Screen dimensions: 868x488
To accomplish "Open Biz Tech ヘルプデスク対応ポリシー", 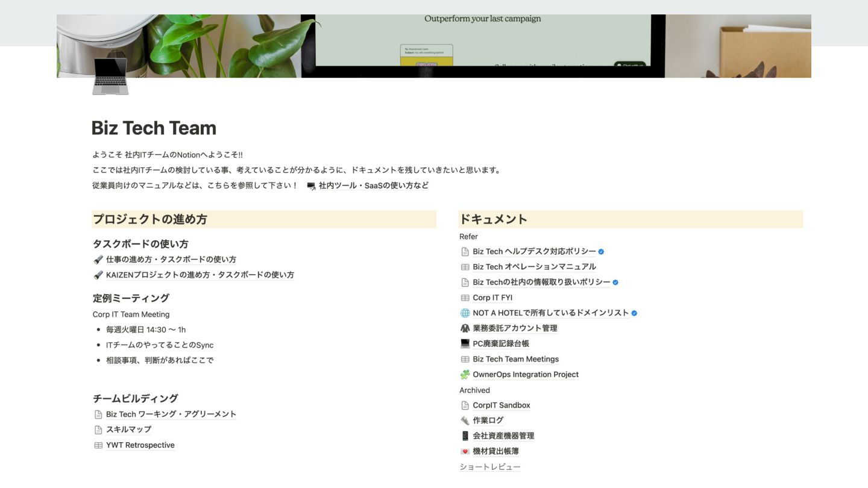I will click(x=535, y=252).
